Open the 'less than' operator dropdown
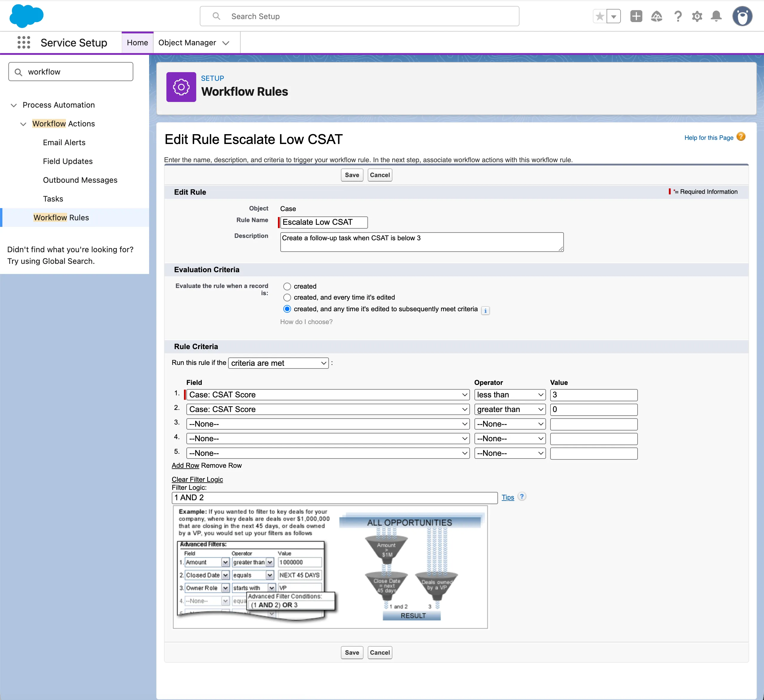764x700 pixels. click(509, 395)
